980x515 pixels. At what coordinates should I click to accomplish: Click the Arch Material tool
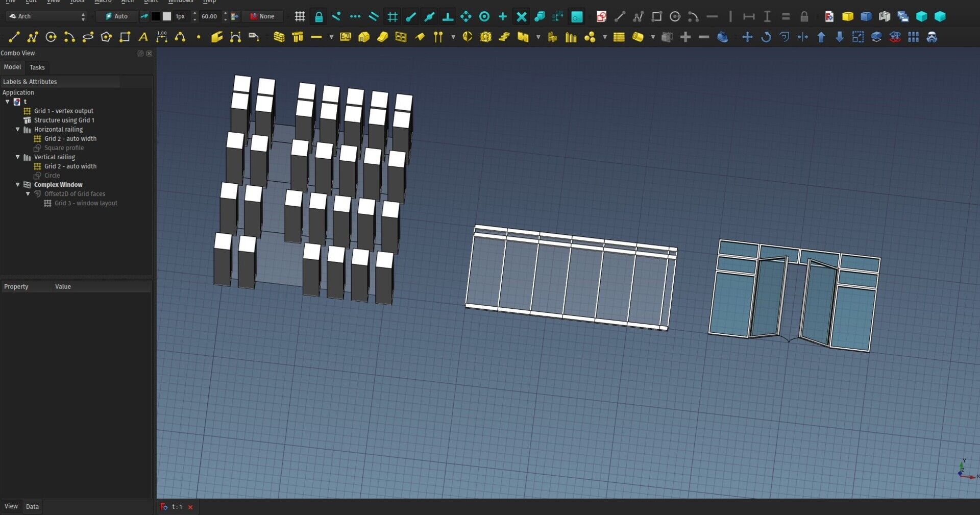[x=590, y=37]
